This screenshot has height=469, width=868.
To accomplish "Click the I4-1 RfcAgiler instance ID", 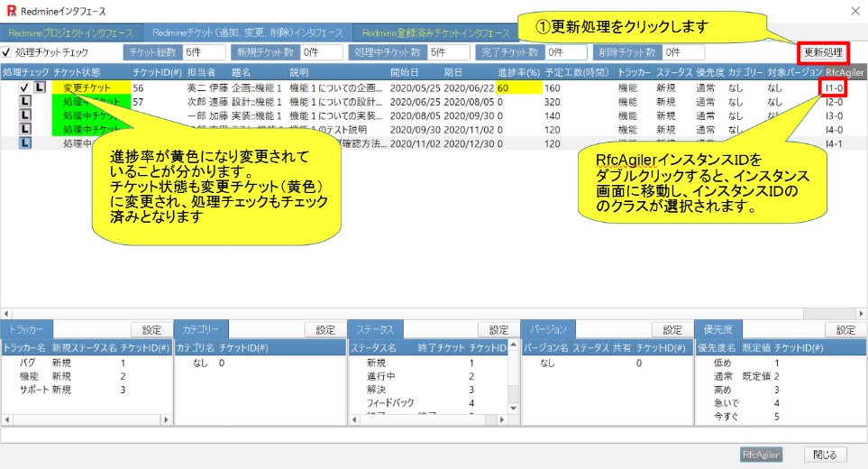I will pyautogui.click(x=834, y=143).
